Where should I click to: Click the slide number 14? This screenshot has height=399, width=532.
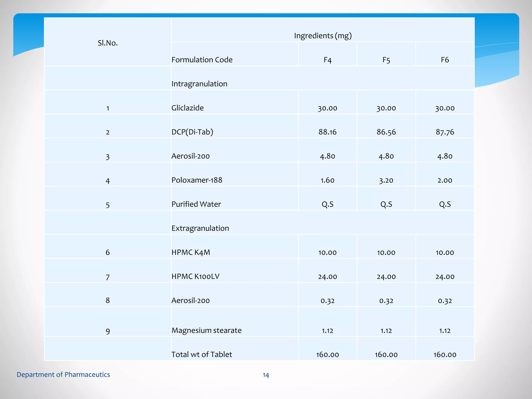(x=266, y=375)
